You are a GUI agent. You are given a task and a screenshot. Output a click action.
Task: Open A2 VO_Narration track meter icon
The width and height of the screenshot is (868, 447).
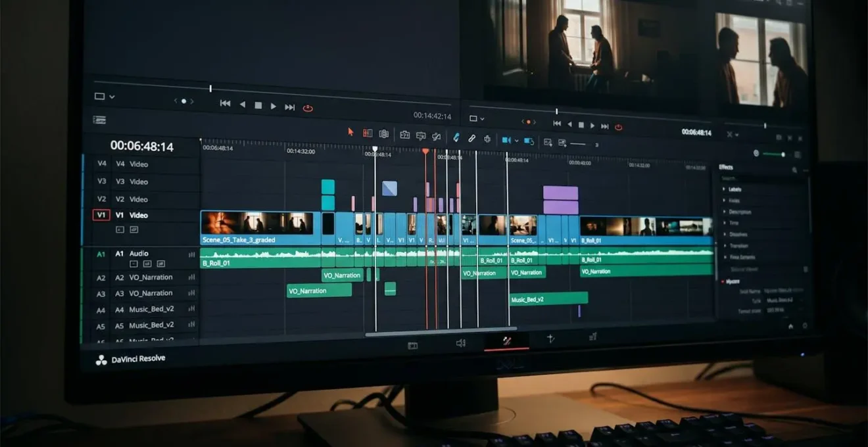(191, 277)
